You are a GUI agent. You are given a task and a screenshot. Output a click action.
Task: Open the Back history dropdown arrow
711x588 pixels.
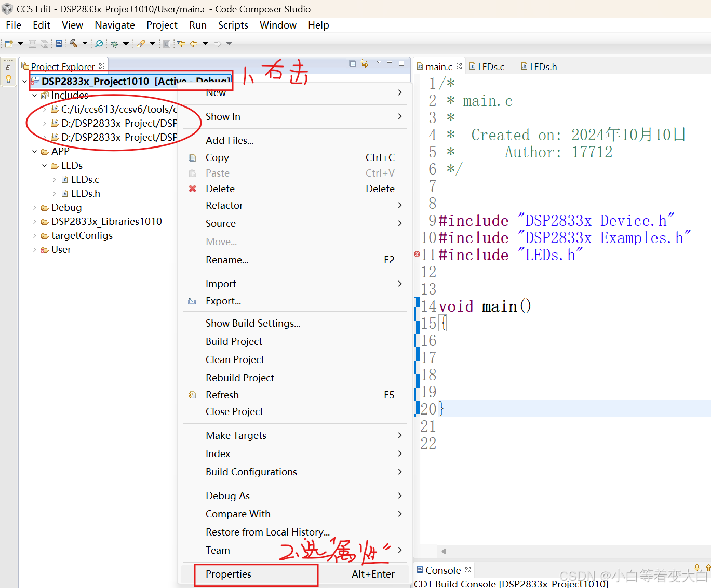click(206, 44)
